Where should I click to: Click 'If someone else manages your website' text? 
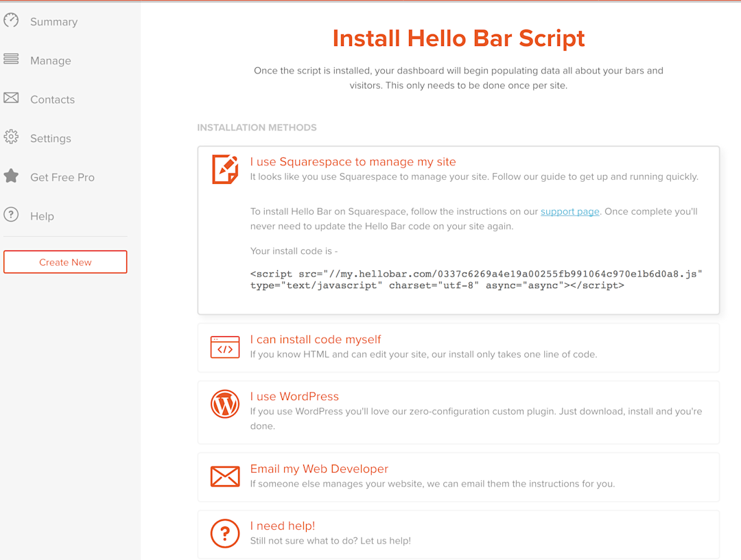(x=432, y=484)
